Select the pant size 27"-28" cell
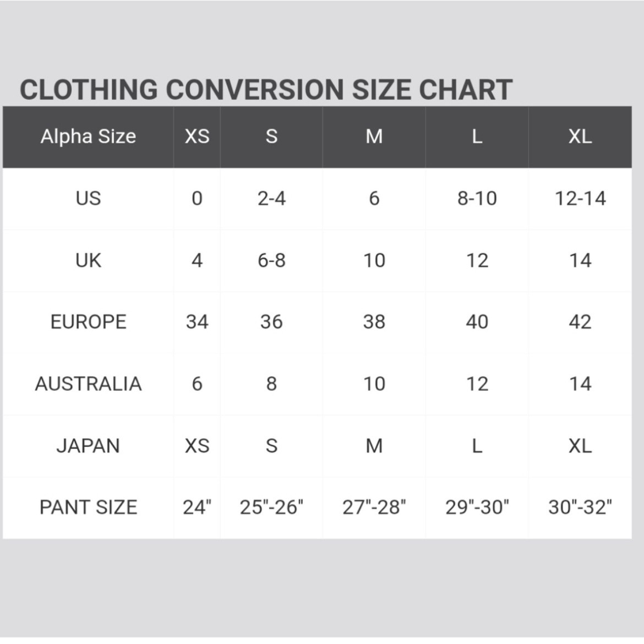 tap(374, 507)
